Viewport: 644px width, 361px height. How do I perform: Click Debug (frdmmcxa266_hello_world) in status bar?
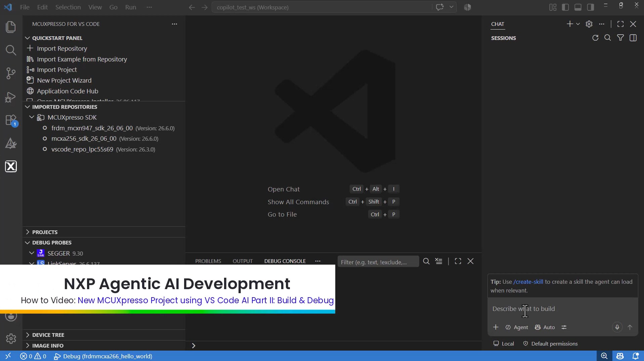(103, 356)
